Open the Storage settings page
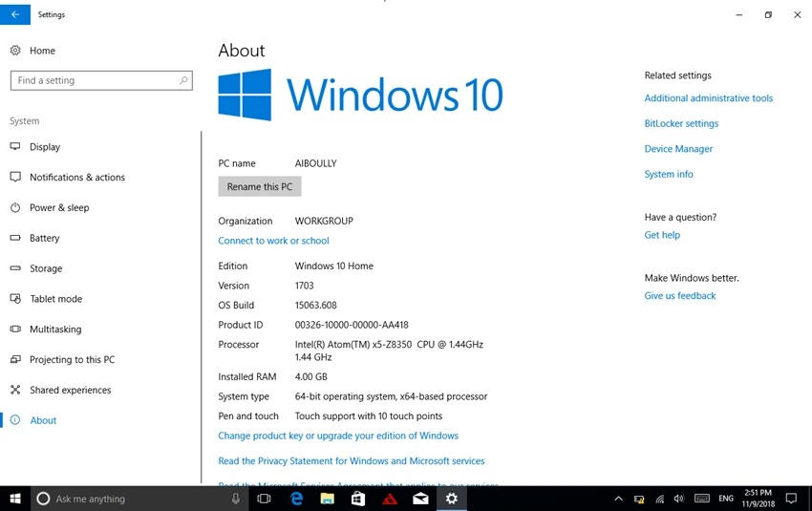Screen dimensions: 812x511 coord(46,268)
